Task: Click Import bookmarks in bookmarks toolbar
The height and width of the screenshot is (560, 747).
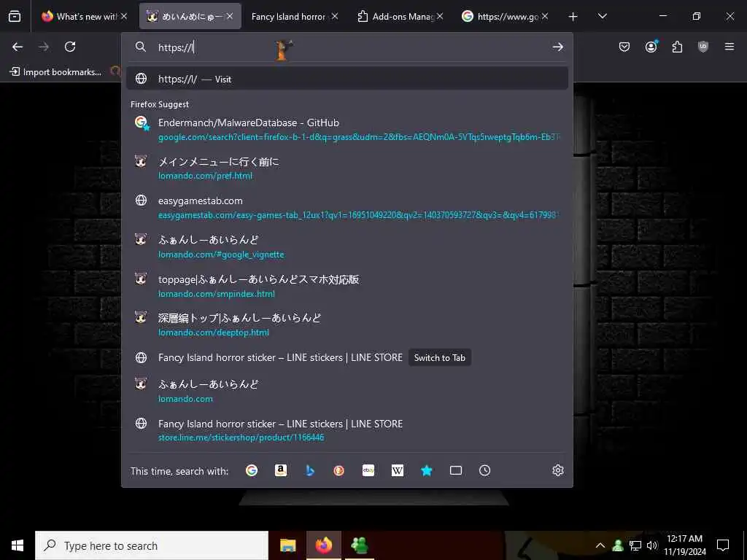Action: pos(55,72)
